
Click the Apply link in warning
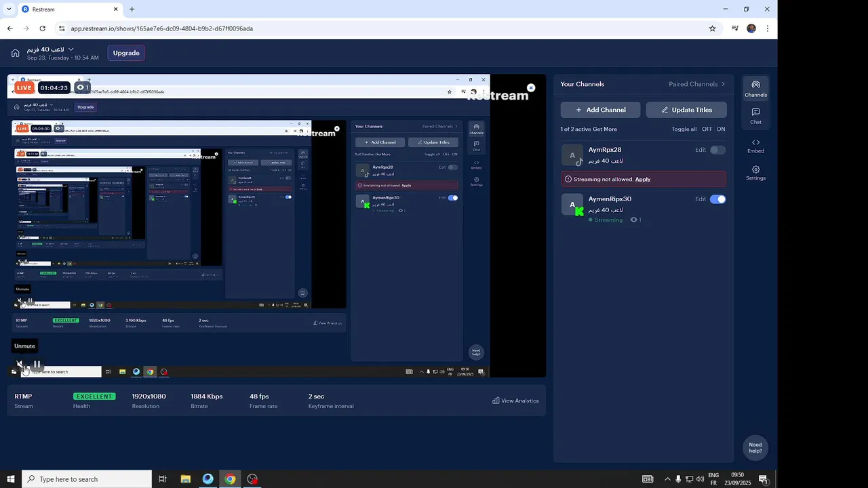(643, 179)
